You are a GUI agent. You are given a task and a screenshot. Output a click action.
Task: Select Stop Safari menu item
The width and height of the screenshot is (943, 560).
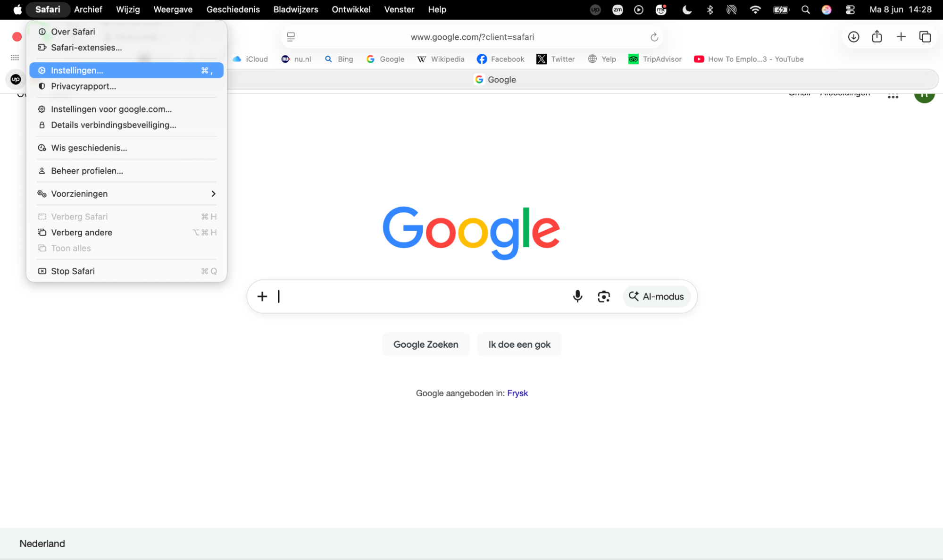click(126, 271)
